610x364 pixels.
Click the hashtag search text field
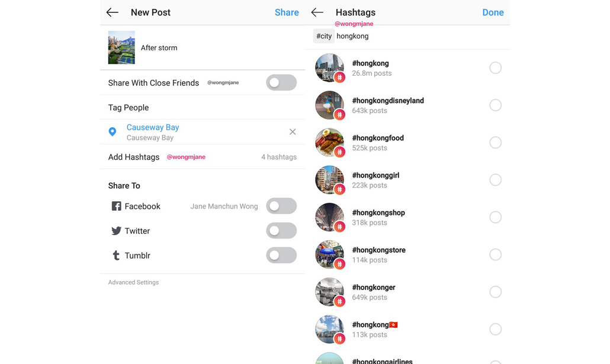coord(415,36)
